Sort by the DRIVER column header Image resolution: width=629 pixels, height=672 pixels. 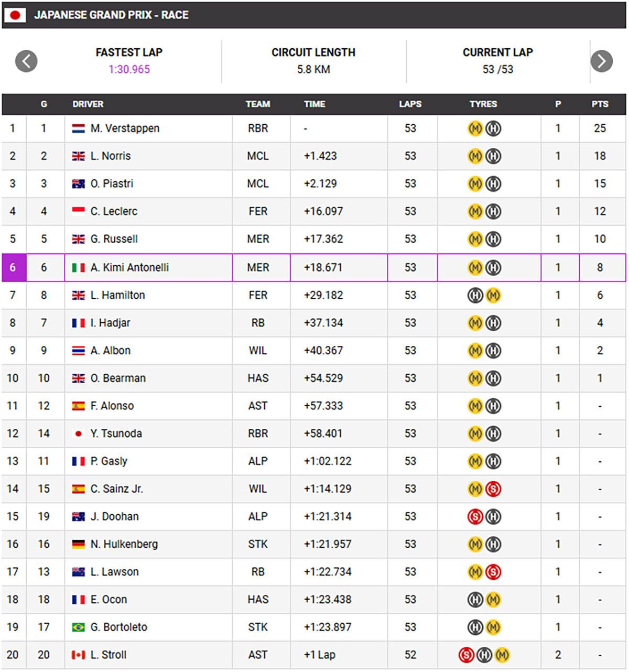pos(88,104)
